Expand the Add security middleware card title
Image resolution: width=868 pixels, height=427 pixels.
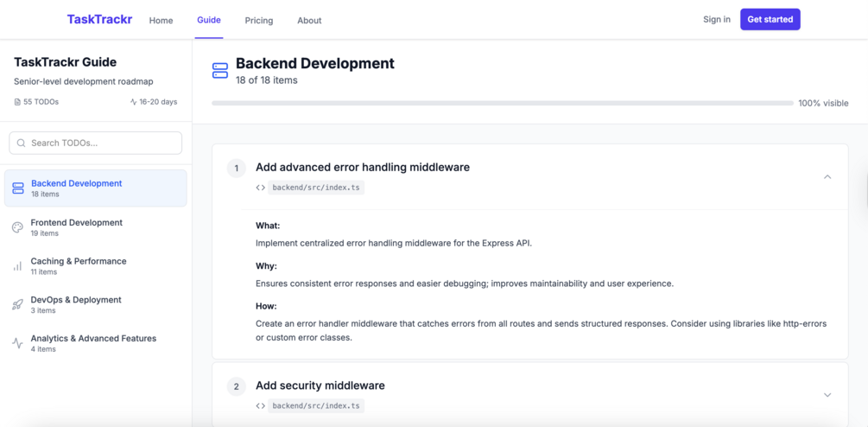click(x=320, y=386)
